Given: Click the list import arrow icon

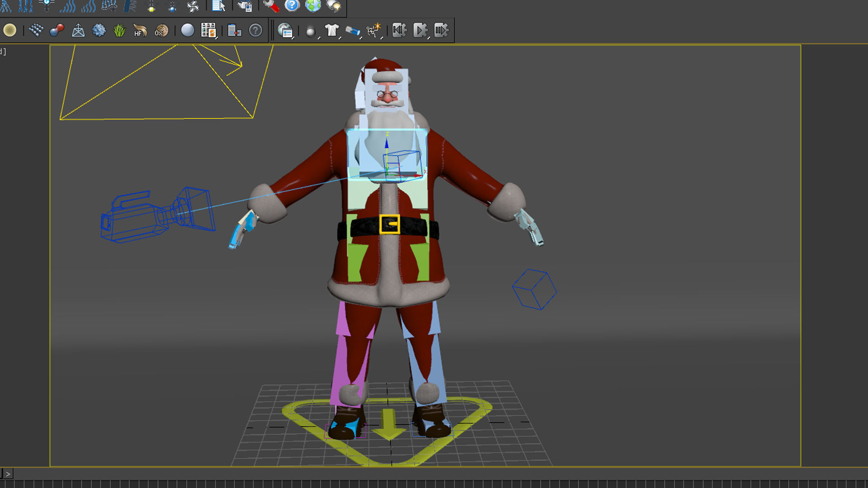Looking at the screenshot, I should click(234, 30).
